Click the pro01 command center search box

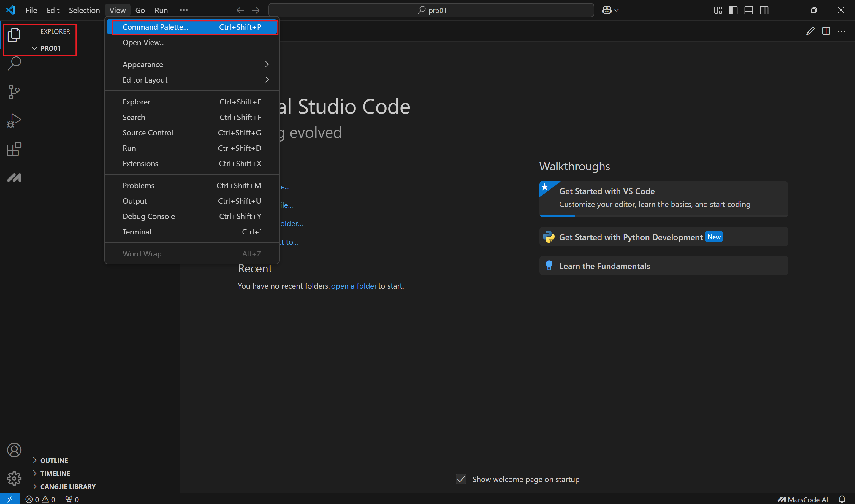(431, 10)
